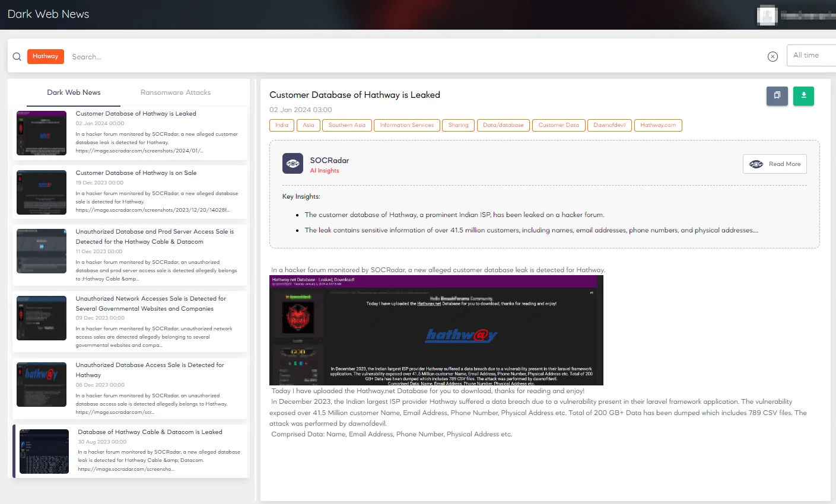The image size is (836, 504).
Task: Select the India tag
Action: pyautogui.click(x=282, y=125)
